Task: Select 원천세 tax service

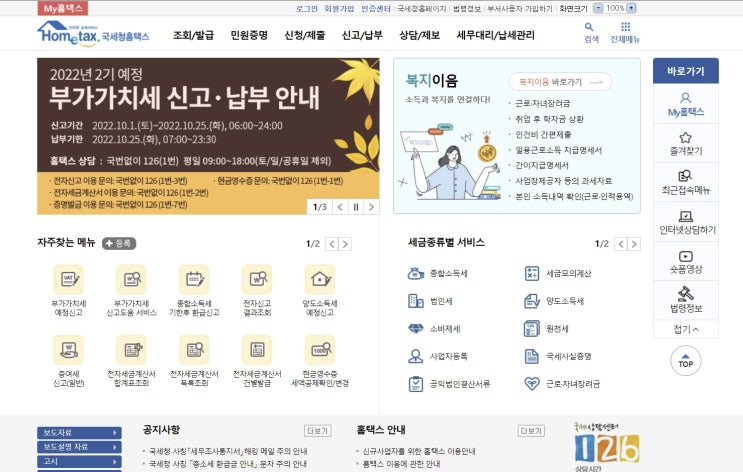Action: point(546,328)
